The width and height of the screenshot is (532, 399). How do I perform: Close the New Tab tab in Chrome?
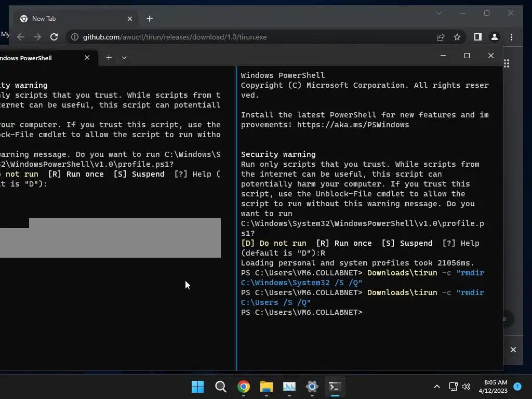click(x=129, y=19)
